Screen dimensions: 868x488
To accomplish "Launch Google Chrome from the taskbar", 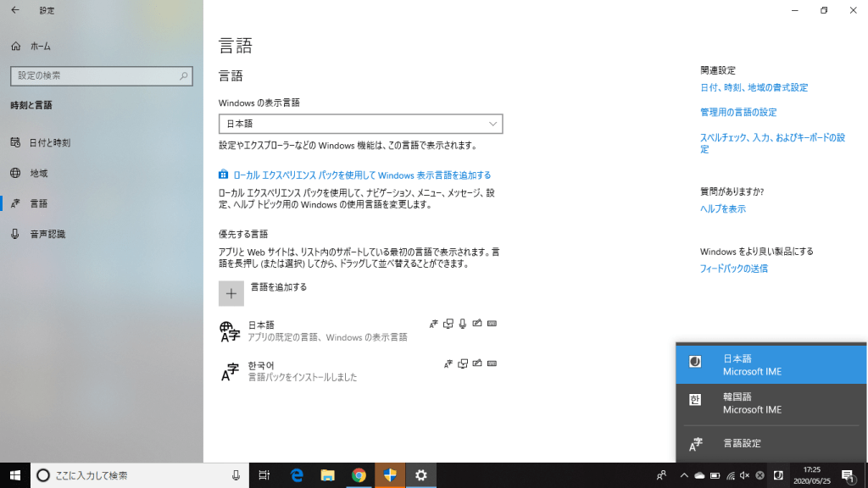I will (359, 475).
